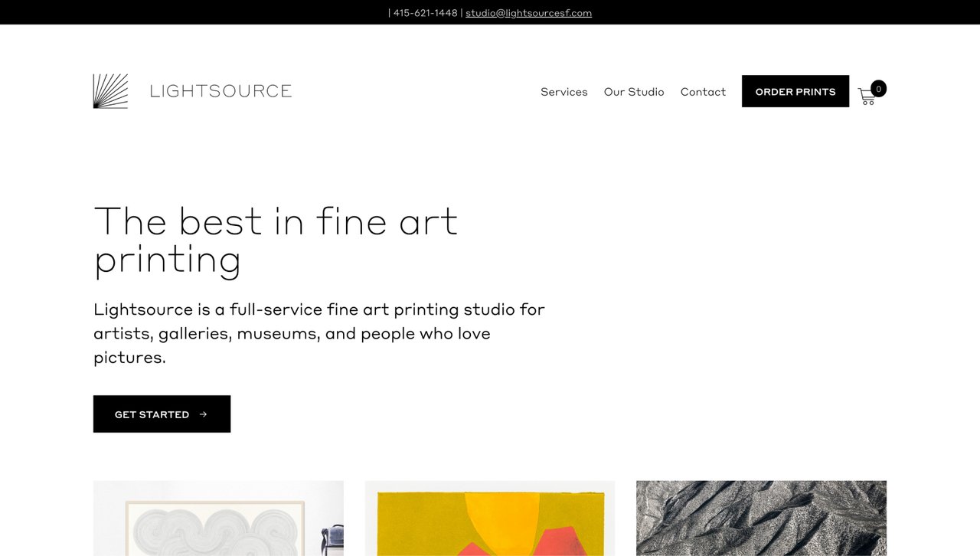Viewport: 980px width, 556px height.
Task: Click the LIGHTSOURCE wordmark
Action: (220, 91)
